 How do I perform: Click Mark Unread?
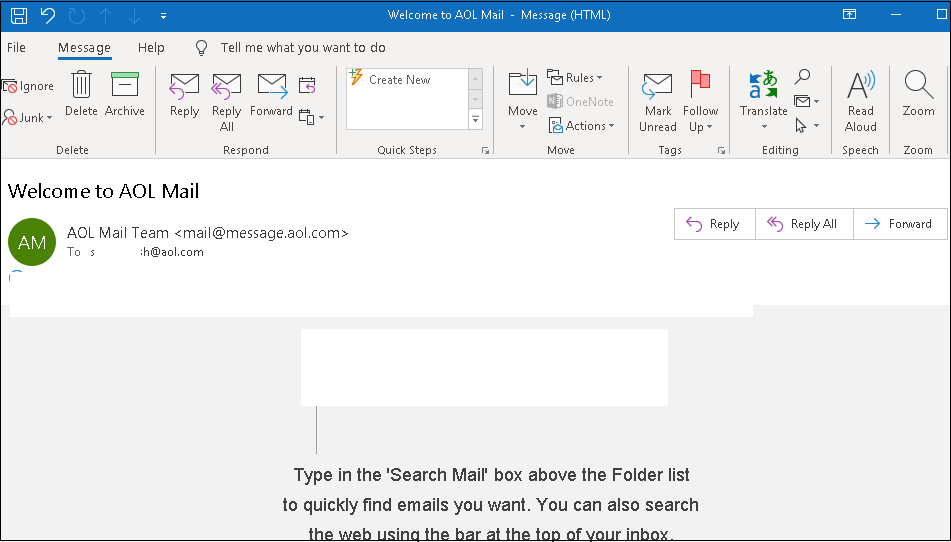658,102
